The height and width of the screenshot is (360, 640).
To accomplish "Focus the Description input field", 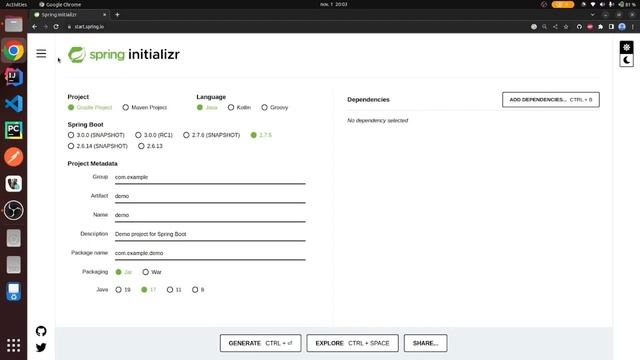I will pyautogui.click(x=210, y=234).
